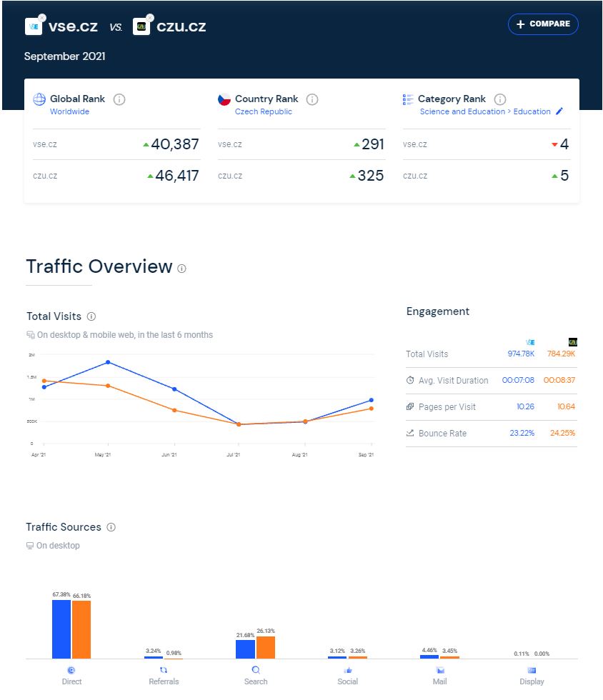This screenshot has width=603, height=700.
Task: Click the September 2021 date label
Action: click(x=65, y=56)
